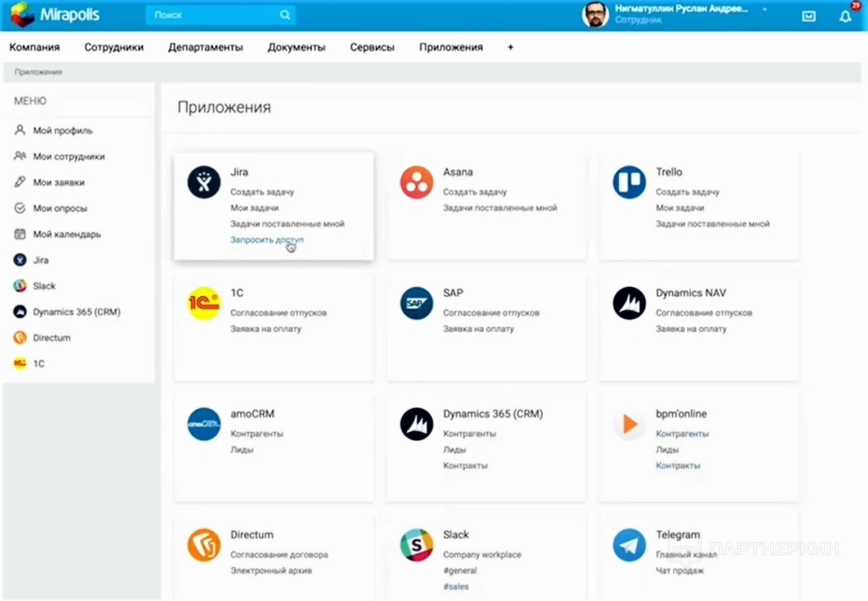Click the Мои опросы checkmark icon
868x601 pixels.
[20, 208]
